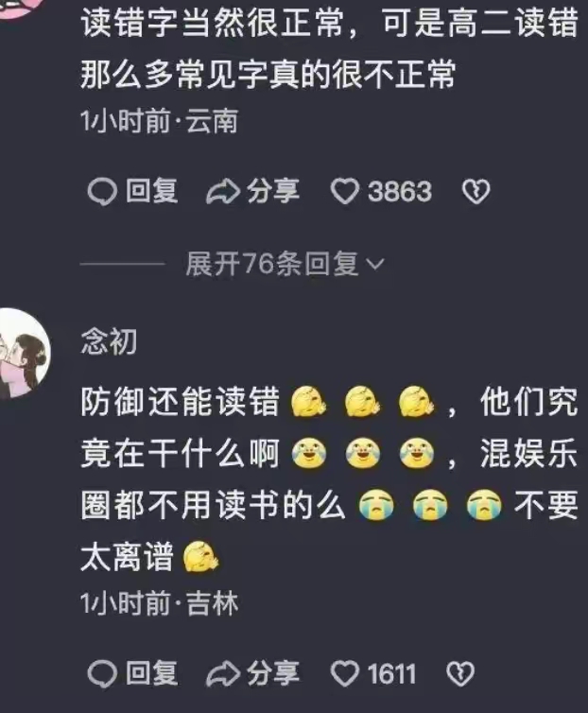Click the broken heart on 念初's comment
This screenshot has height=713, width=588.
click(460, 673)
